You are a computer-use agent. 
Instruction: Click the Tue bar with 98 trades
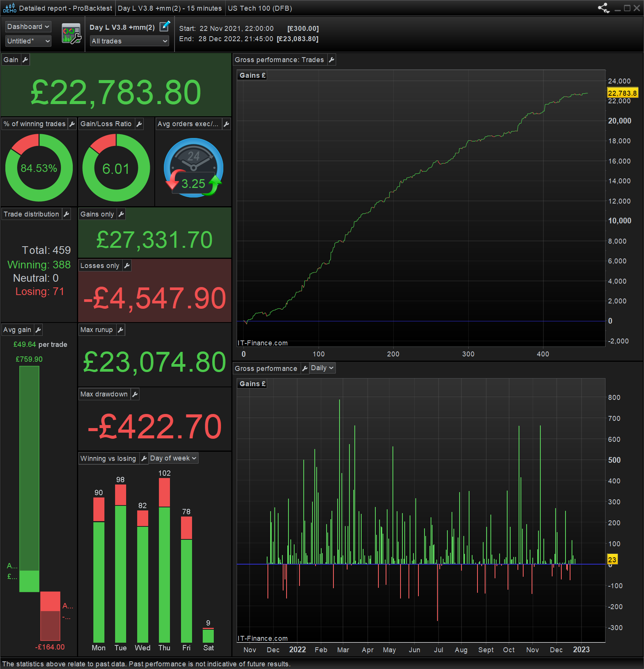point(120,563)
